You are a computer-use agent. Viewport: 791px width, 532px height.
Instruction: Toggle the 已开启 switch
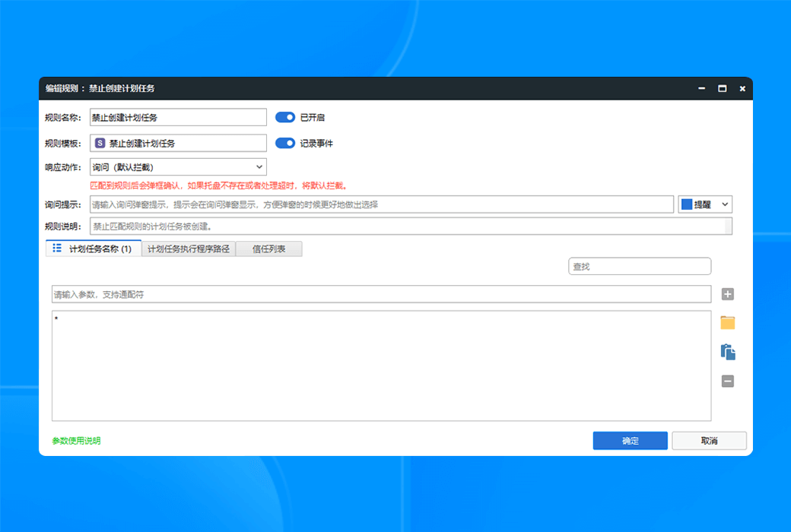285,118
